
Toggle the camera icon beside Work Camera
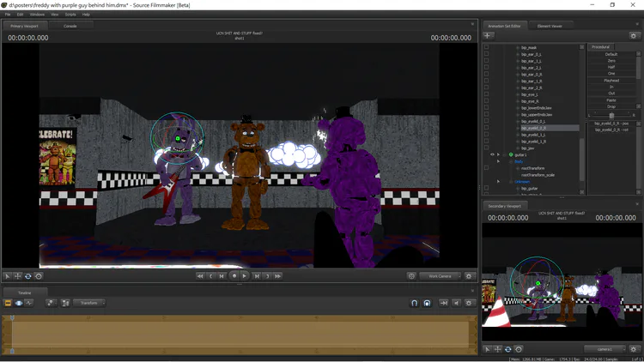(411, 276)
